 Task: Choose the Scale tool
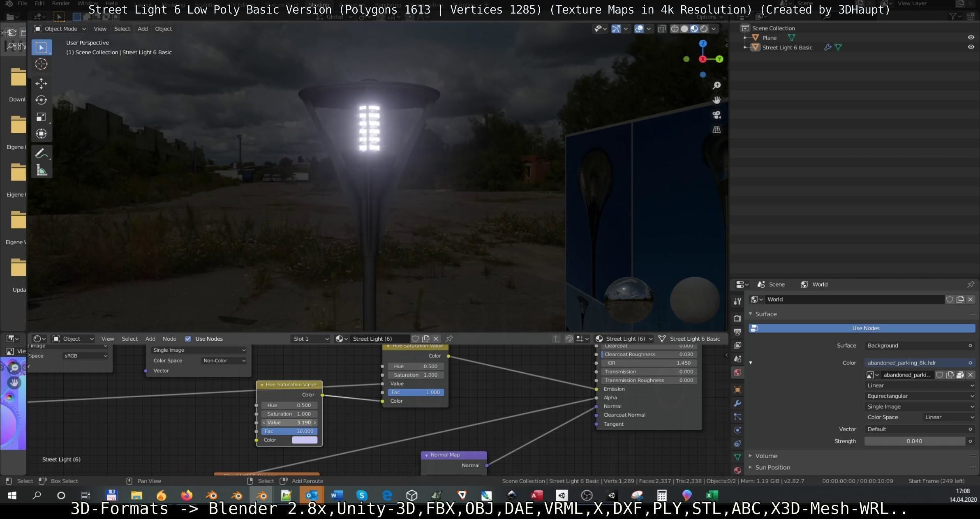(x=42, y=117)
